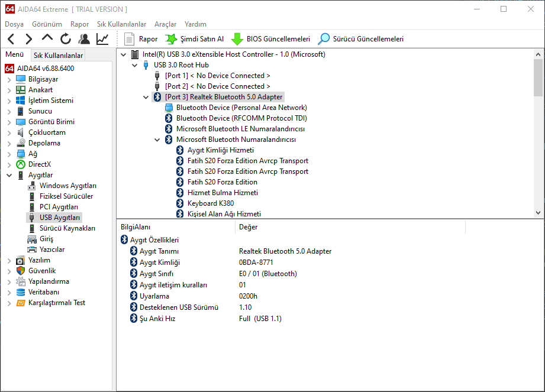Select the Yapılandırma icon
This screenshot has height=392, width=545.
21,281
